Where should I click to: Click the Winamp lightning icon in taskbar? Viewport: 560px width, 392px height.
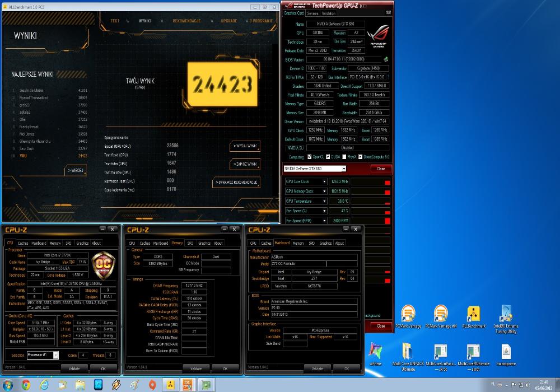tap(116, 385)
